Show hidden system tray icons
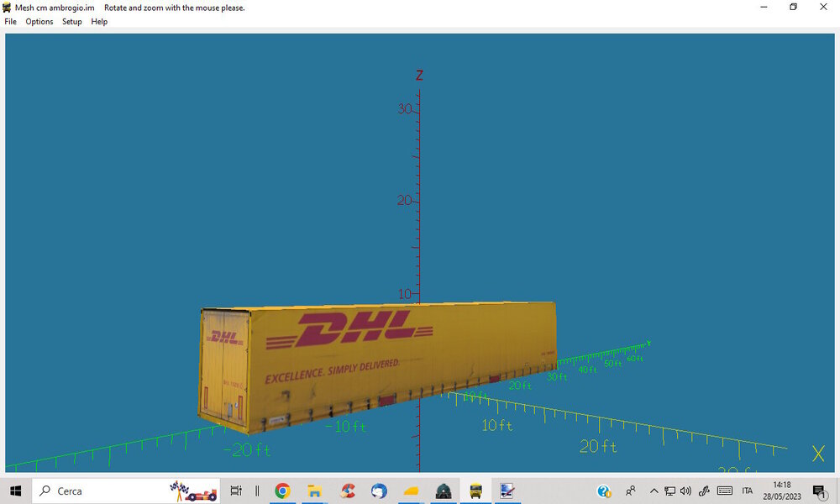840x504 pixels. (654, 491)
